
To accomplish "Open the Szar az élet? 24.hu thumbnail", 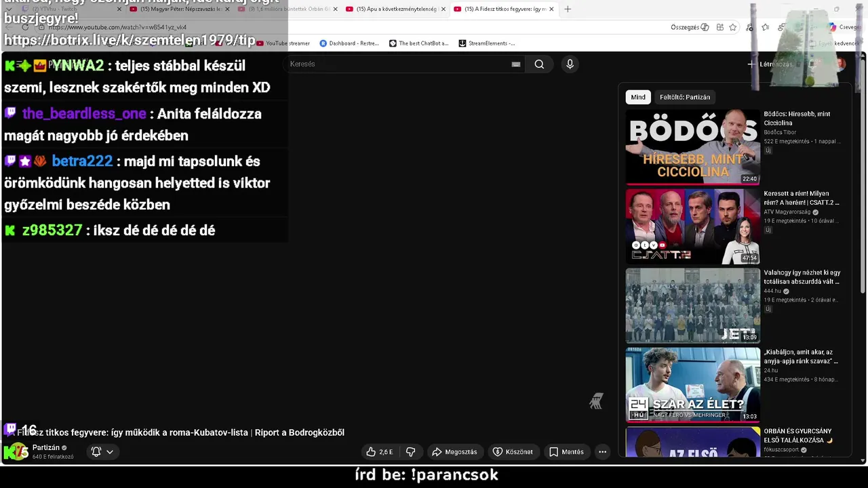I will (x=692, y=385).
